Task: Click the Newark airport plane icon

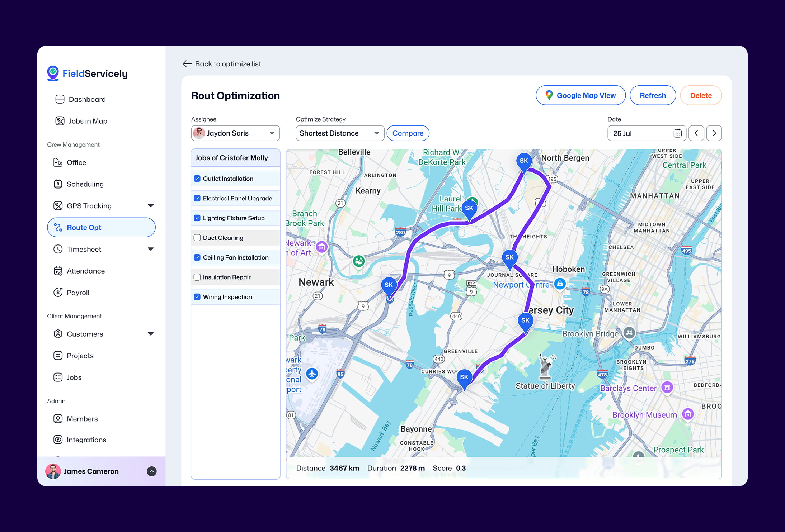Action: coord(312,374)
